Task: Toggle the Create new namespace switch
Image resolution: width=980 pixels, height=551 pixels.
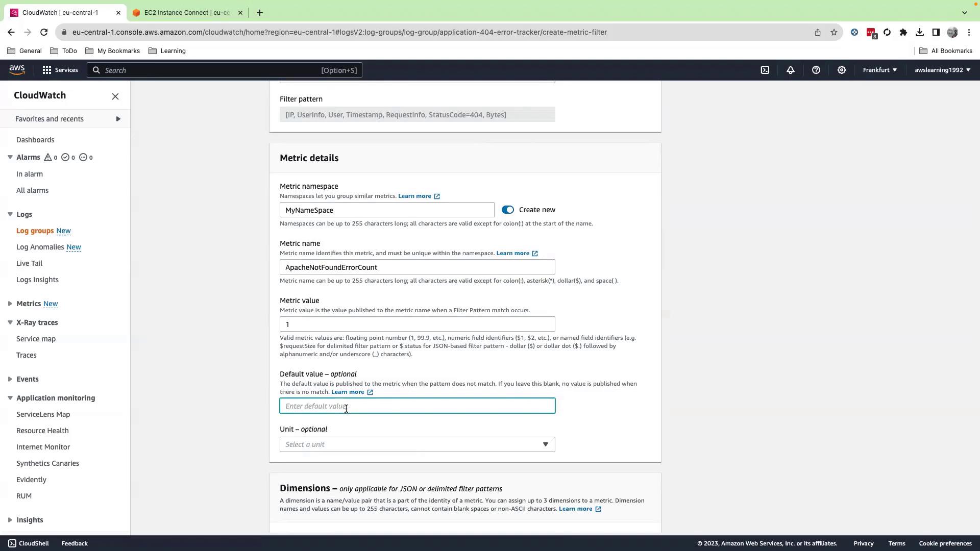Action: [508, 210]
